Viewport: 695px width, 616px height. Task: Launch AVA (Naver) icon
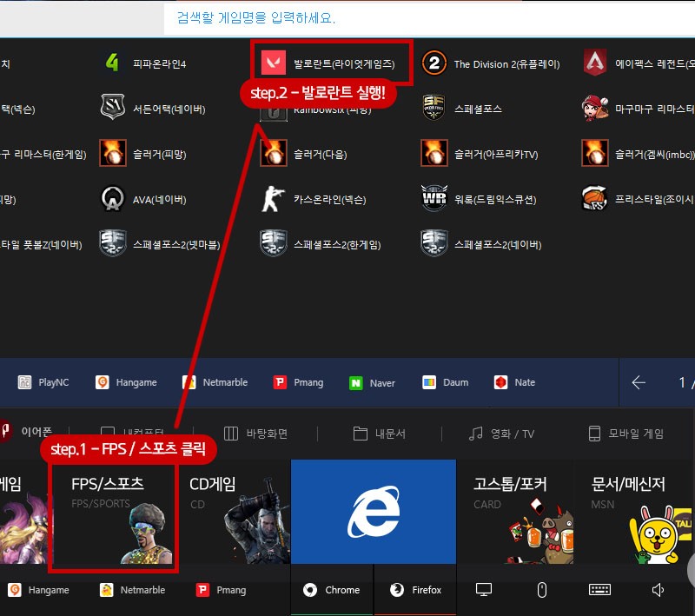pos(113,199)
